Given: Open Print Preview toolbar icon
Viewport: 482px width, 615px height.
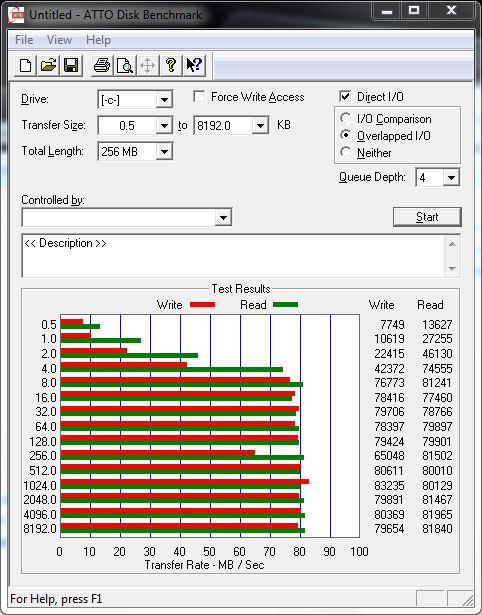Looking at the screenshot, I should (125, 65).
